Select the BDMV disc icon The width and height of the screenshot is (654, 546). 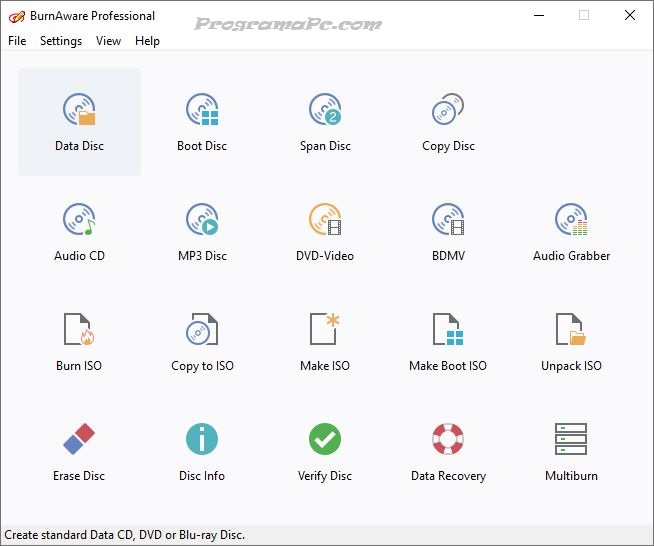point(448,221)
